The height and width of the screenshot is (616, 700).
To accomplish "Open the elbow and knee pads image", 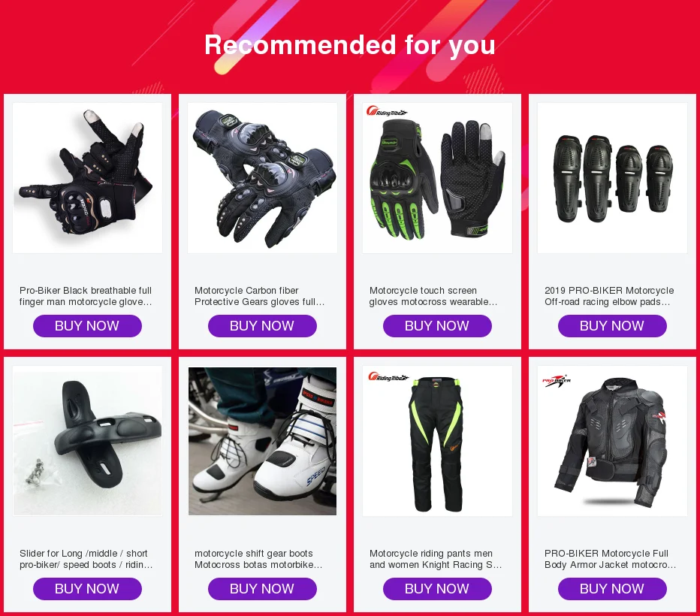I will click(x=613, y=178).
